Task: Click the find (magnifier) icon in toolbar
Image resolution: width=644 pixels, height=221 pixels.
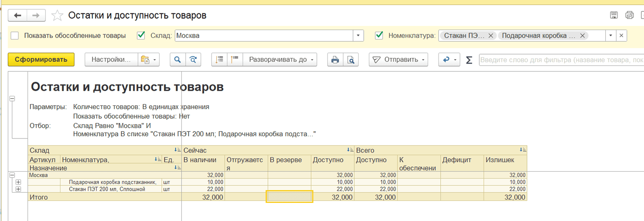Action: [177, 60]
